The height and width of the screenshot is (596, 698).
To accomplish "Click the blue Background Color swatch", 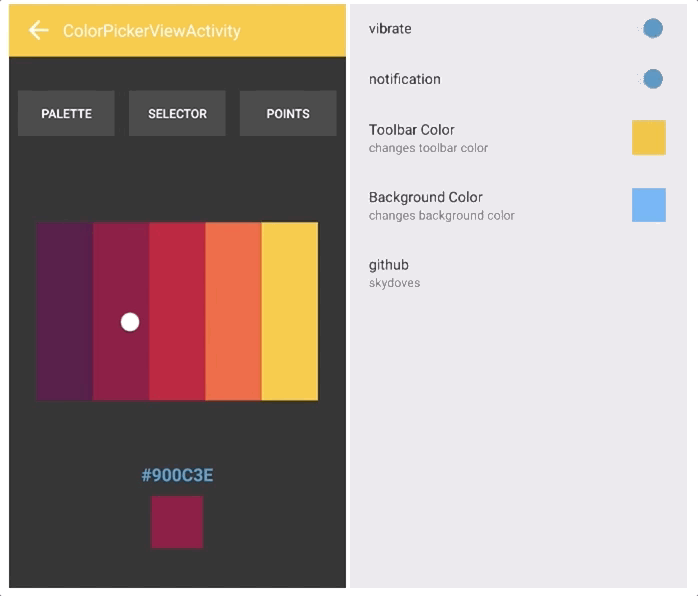I will pyautogui.click(x=648, y=205).
